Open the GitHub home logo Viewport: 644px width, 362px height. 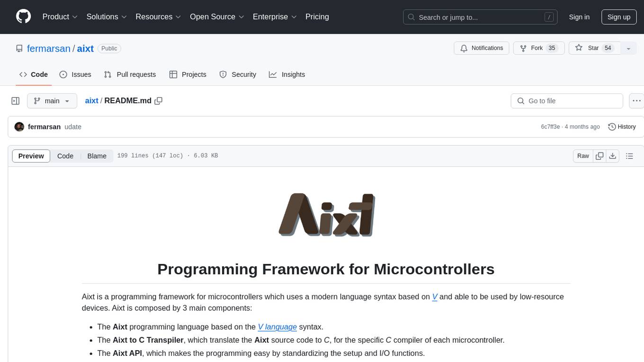point(23,17)
